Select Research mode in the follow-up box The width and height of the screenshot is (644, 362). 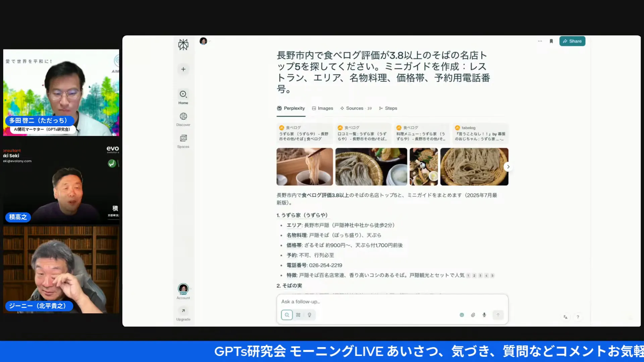click(298, 315)
